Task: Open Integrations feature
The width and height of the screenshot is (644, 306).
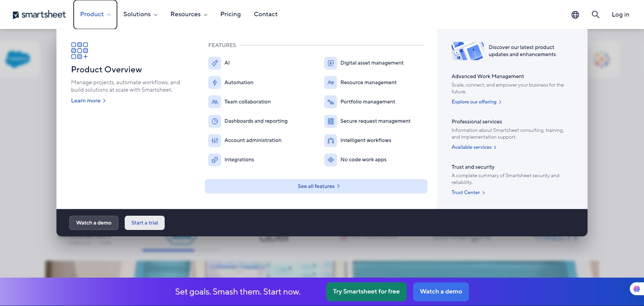Action: pos(239,160)
